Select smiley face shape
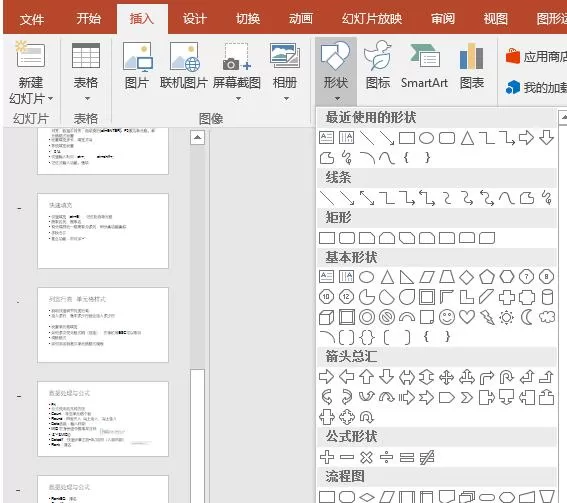567x503 pixels. pyautogui.click(x=447, y=317)
